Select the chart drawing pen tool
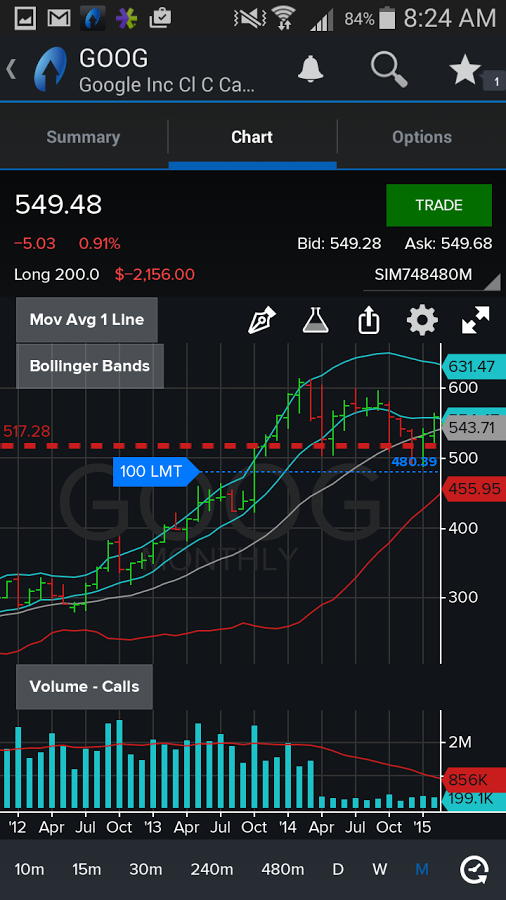This screenshot has height=900, width=506. pos(262,320)
